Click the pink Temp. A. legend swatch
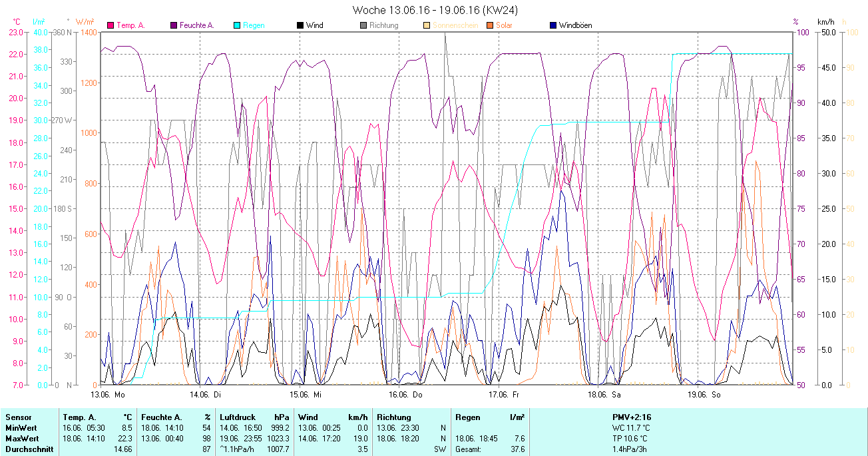Viewport: 868px width, 456px height. coord(110,25)
